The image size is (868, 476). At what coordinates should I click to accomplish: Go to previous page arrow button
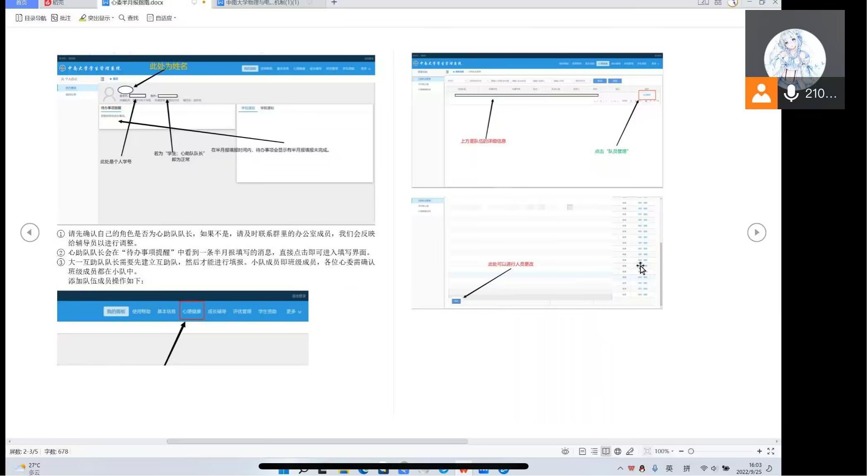30,233
